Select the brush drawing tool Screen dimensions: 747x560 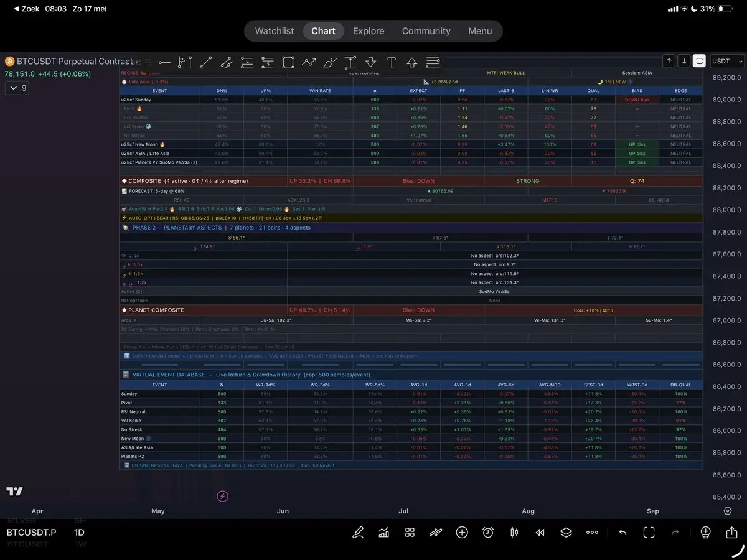[x=330, y=62]
